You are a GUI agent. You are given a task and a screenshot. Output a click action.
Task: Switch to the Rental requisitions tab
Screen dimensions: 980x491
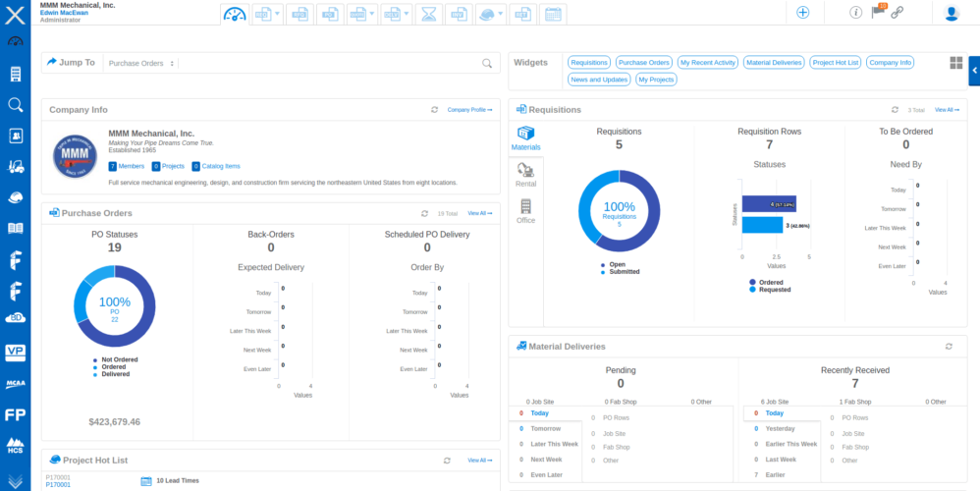525,175
